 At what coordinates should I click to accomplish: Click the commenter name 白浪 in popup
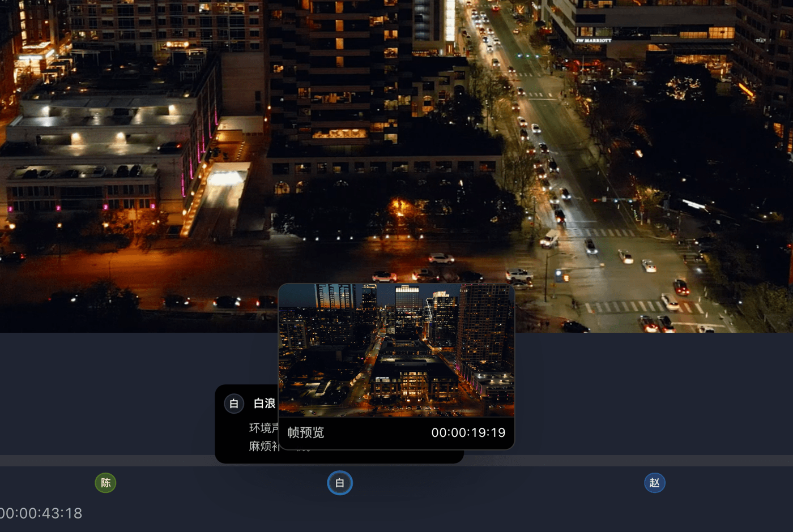[x=265, y=404]
